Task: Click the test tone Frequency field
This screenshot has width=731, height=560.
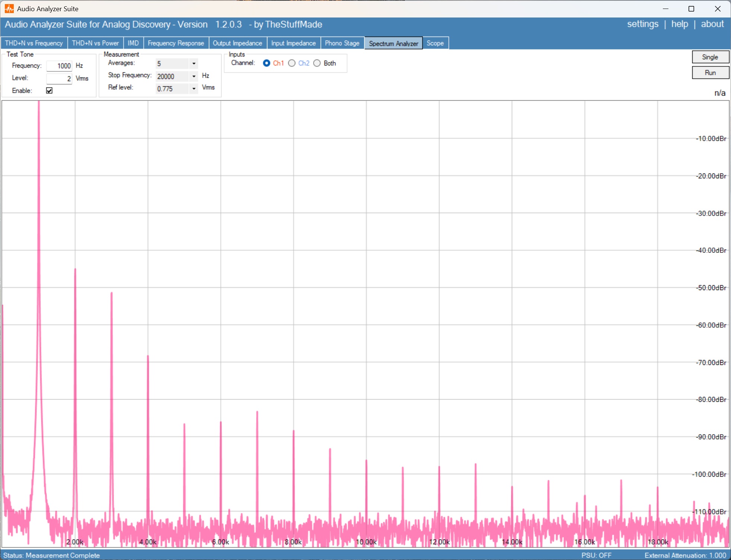Action: pos(59,66)
